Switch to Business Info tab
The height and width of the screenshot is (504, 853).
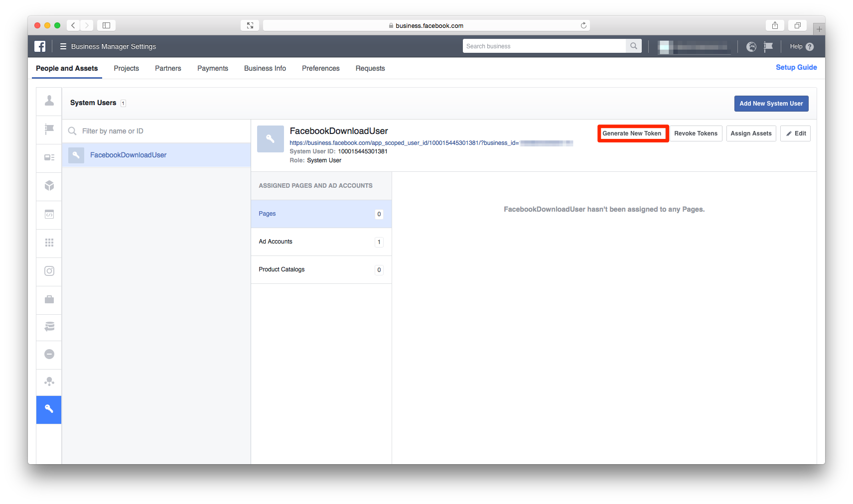click(x=265, y=68)
